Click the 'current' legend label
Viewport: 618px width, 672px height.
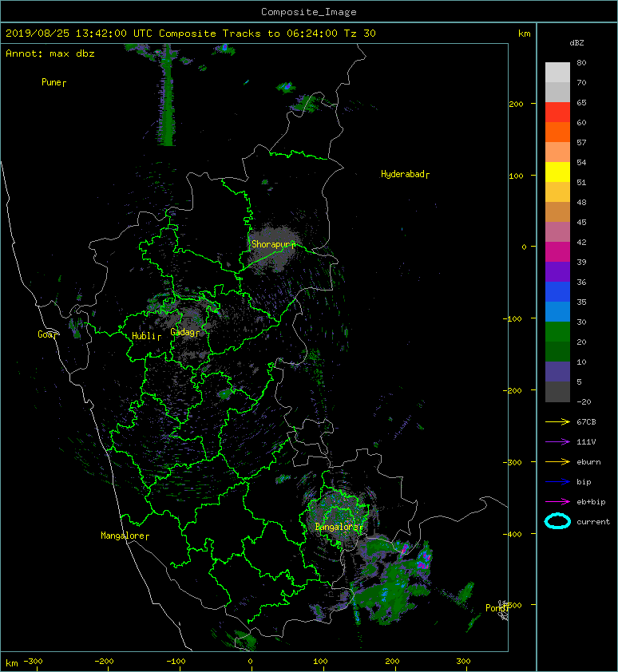pyautogui.click(x=593, y=522)
